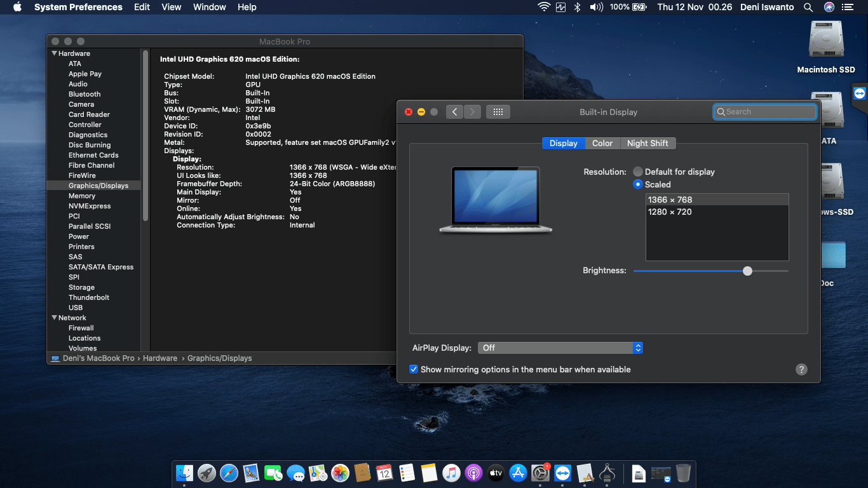Open FaceTime from the dock

point(273,473)
